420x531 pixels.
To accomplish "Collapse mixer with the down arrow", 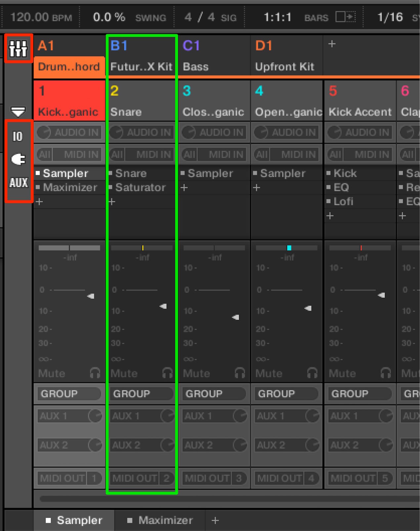I will click(18, 111).
